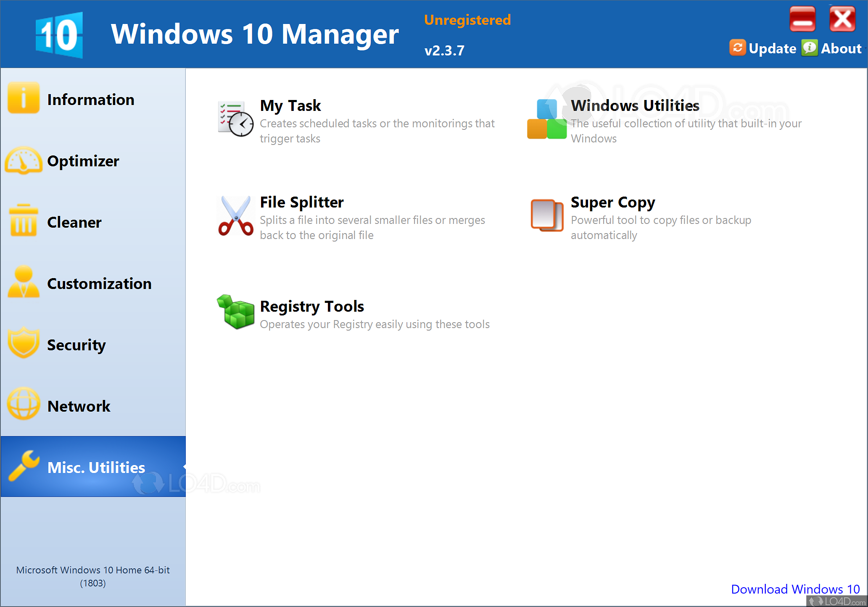Select the Information sidebar icon

[x=24, y=98]
